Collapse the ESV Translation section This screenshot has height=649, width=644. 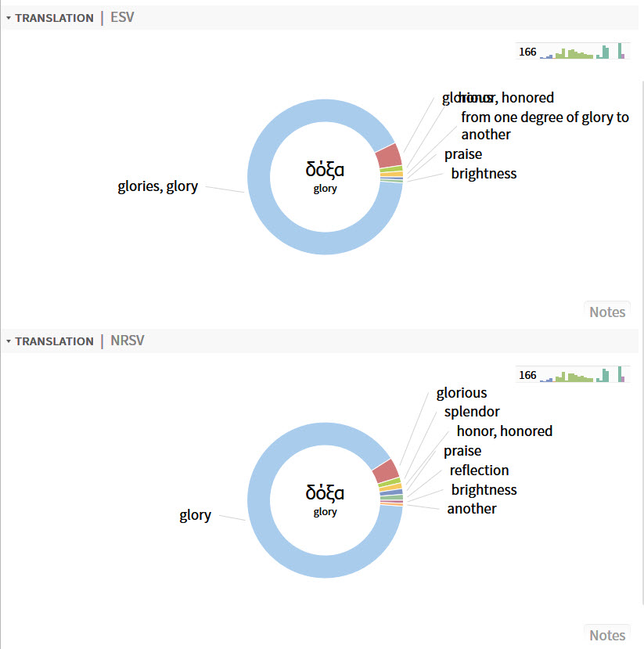tap(8, 17)
